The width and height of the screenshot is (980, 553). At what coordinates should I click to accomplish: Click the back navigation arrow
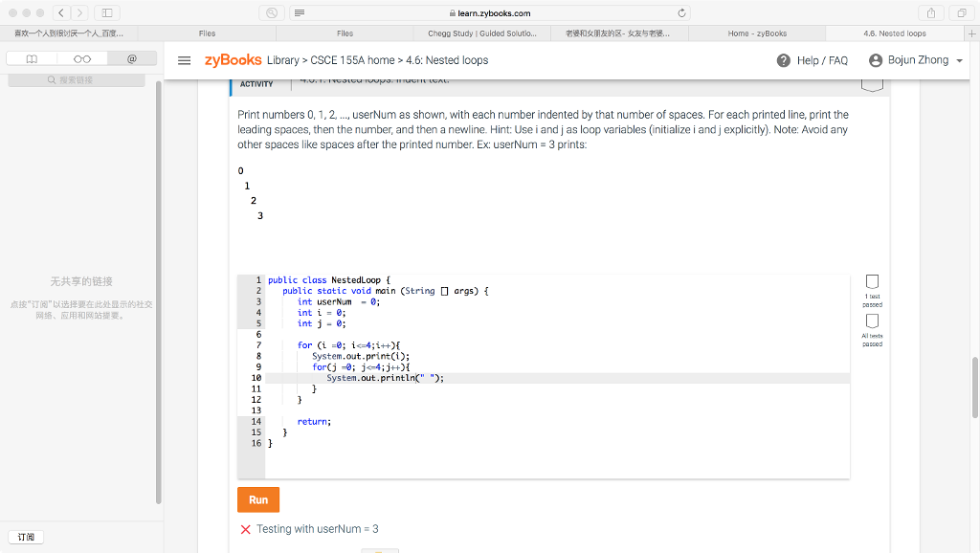pyautogui.click(x=61, y=12)
